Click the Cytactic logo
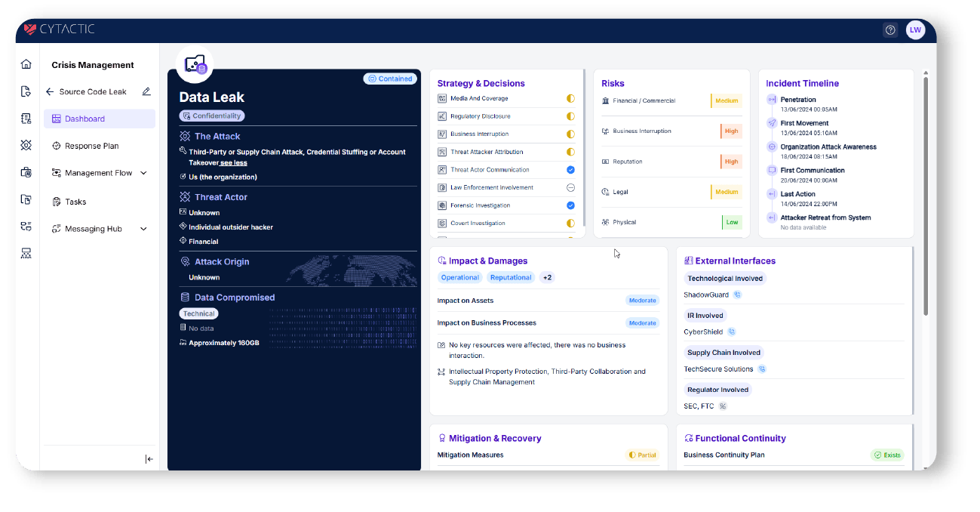 (59, 29)
